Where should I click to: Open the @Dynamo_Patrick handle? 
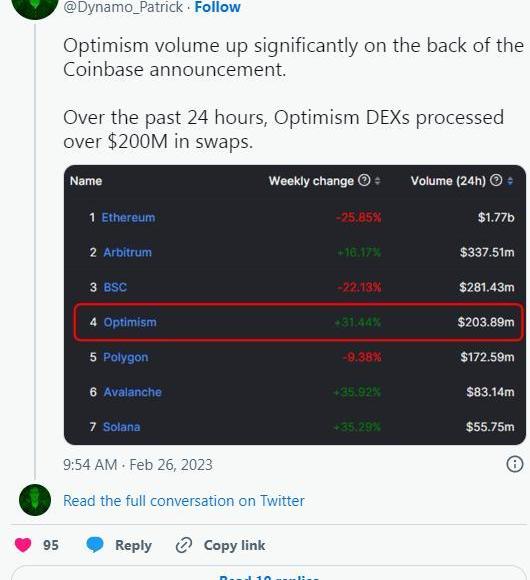[x=123, y=7]
